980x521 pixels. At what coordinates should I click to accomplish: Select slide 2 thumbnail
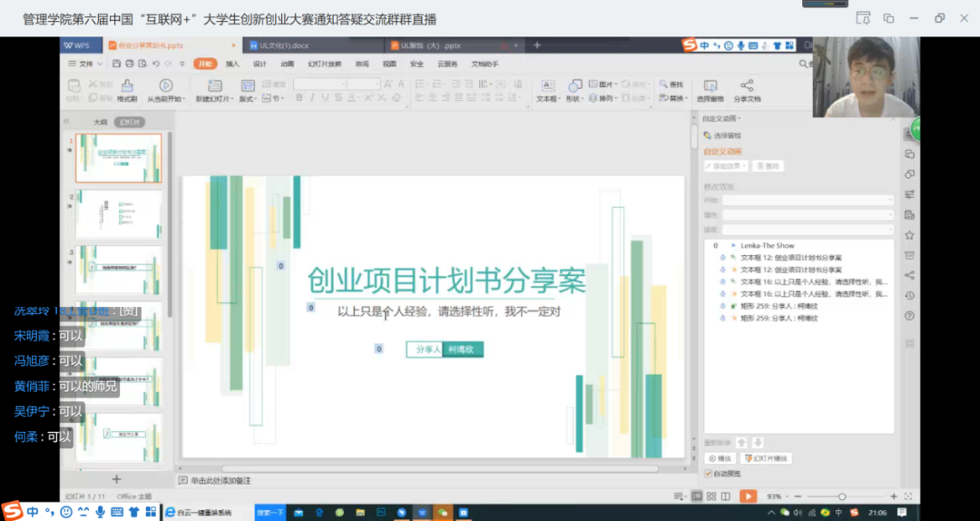tap(118, 214)
